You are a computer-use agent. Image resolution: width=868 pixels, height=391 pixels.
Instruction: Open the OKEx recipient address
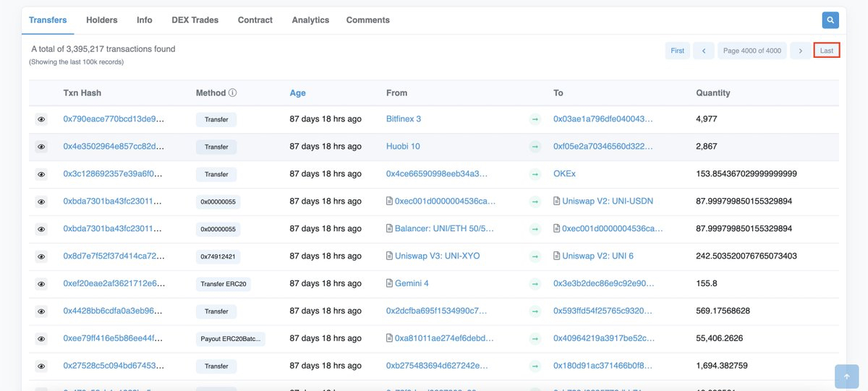pyautogui.click(x=565, y=174)
